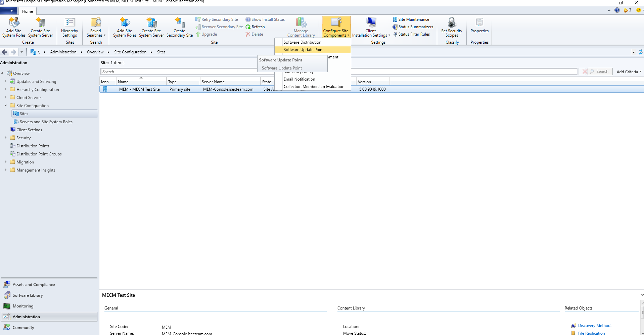
Task: Open Discovery Methods
Action: tap(595, 325)
